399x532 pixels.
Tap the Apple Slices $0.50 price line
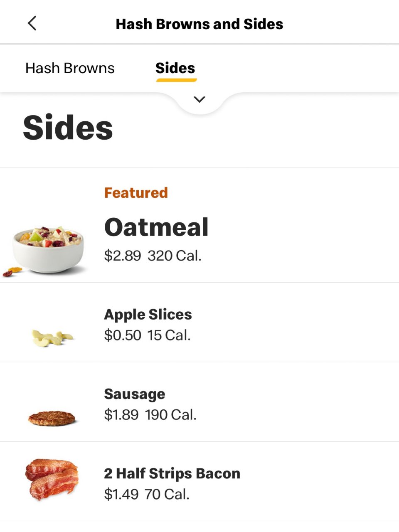tap(147, 335)
